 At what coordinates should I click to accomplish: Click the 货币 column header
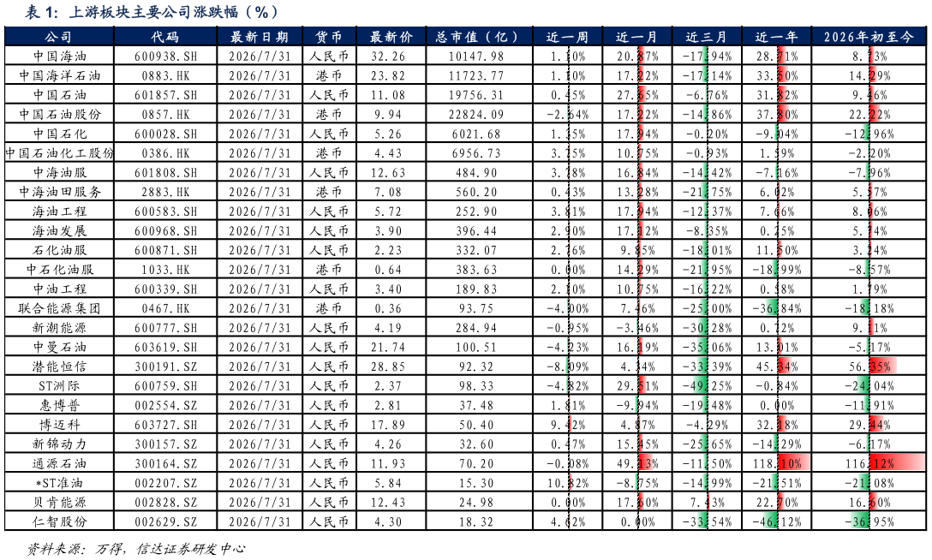[x=329, y=37]
